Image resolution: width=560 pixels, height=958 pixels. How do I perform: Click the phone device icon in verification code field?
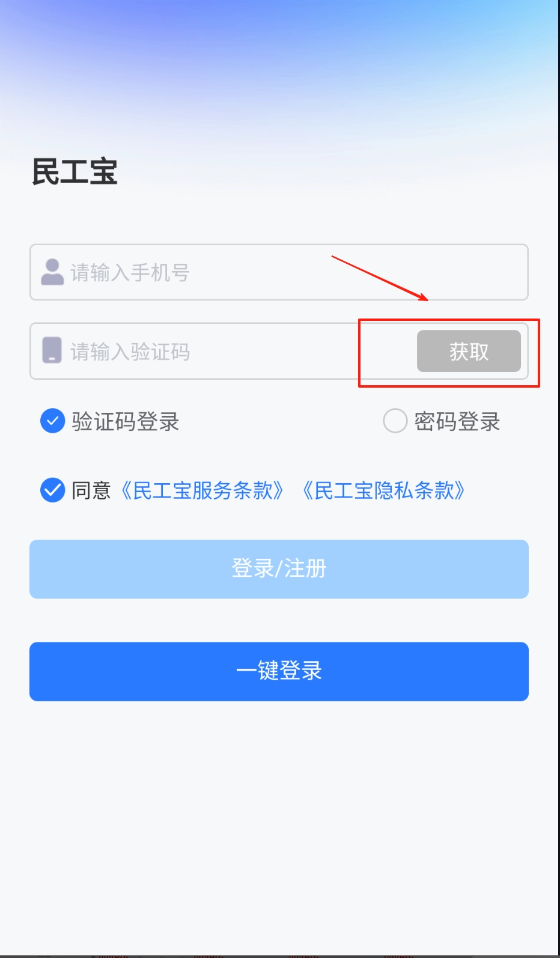tap(52, 350)
